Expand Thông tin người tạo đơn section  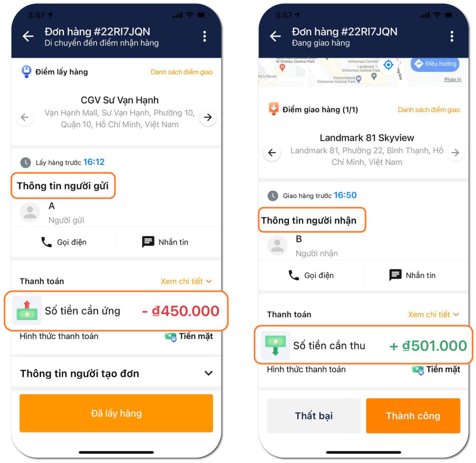(x=116, y=374)
